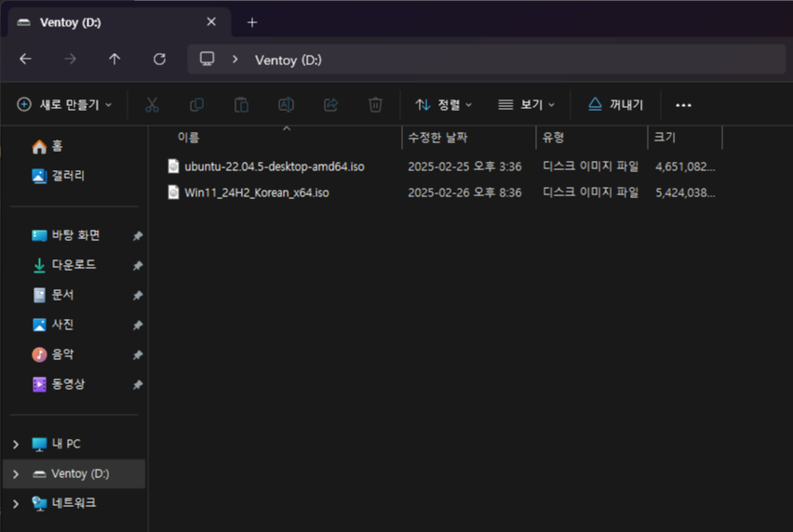Open a new tab with the plus button

[252, 22]
